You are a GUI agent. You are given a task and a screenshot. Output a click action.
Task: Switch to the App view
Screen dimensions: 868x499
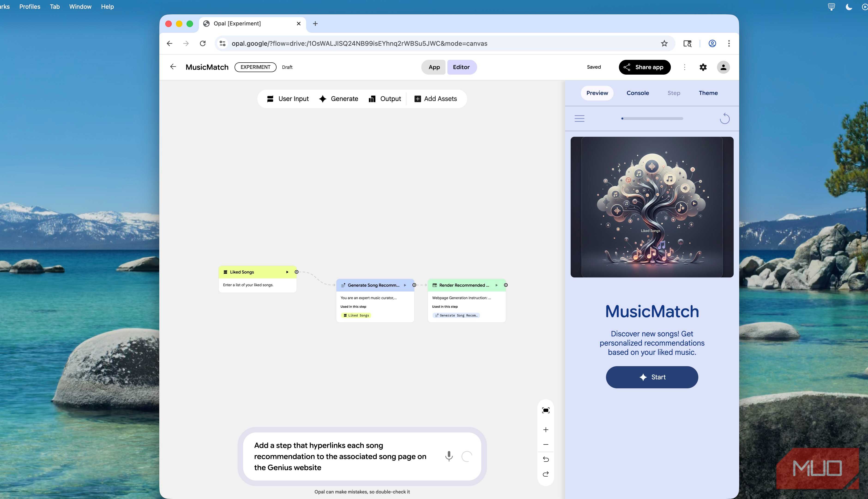click(434, 67)
